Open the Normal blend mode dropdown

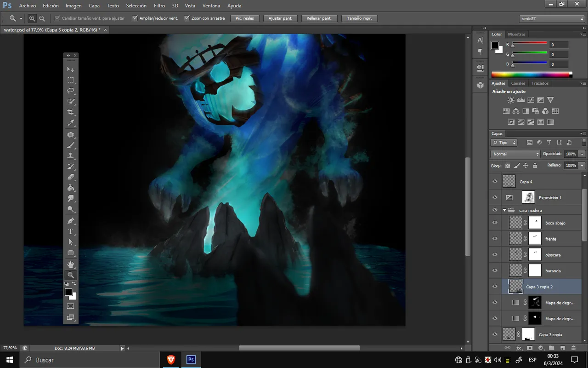(515, 154)
